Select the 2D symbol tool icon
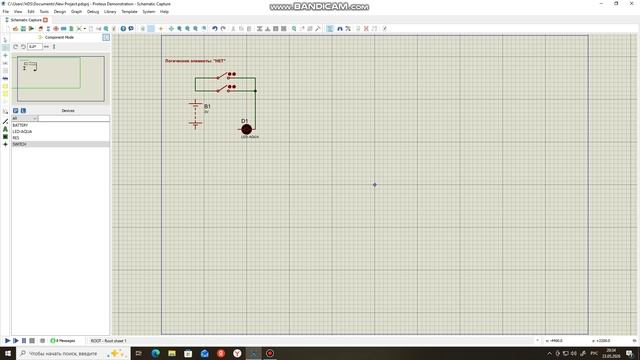640x360 pixels. coord(5,137)
